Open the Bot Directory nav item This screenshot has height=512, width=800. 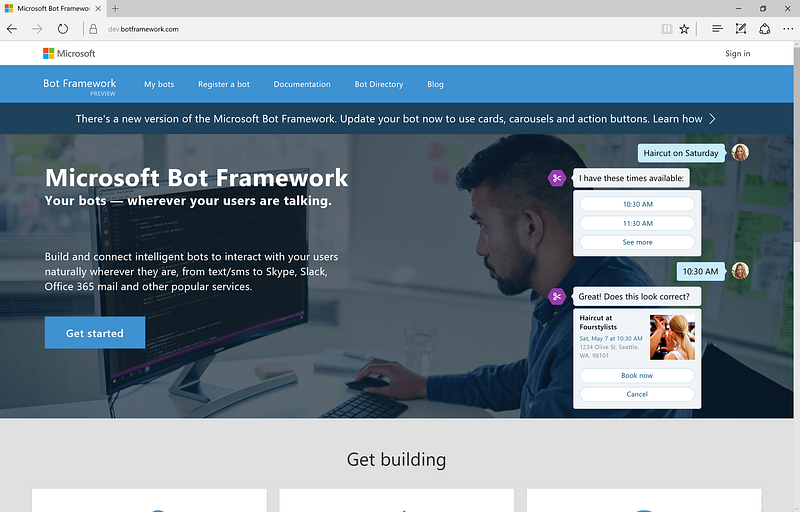pos(379,84)
